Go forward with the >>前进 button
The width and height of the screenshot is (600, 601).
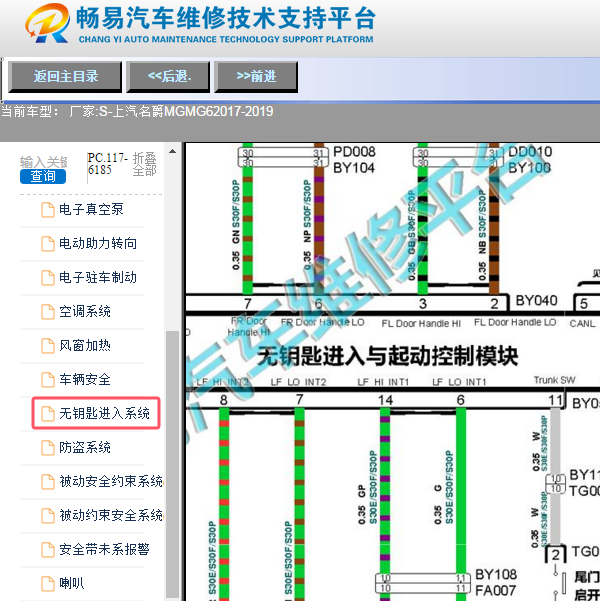click(256, 76)
